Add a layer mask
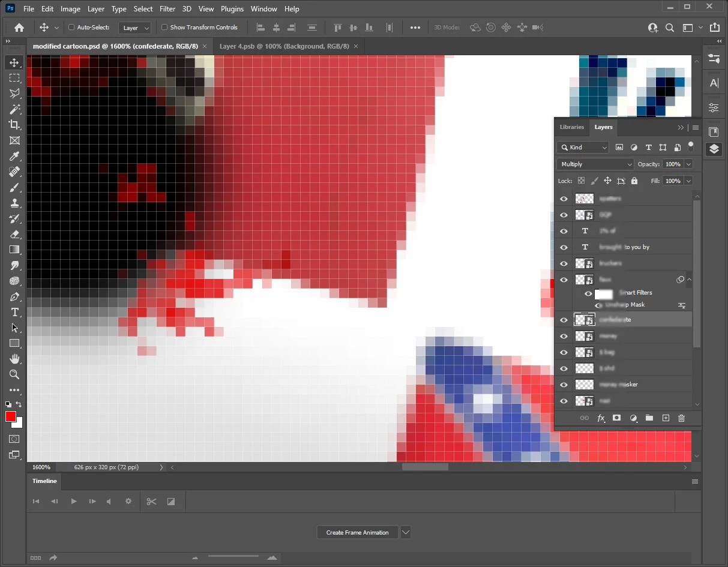Viewport: 728px width, 567px height. click(616, 418)
